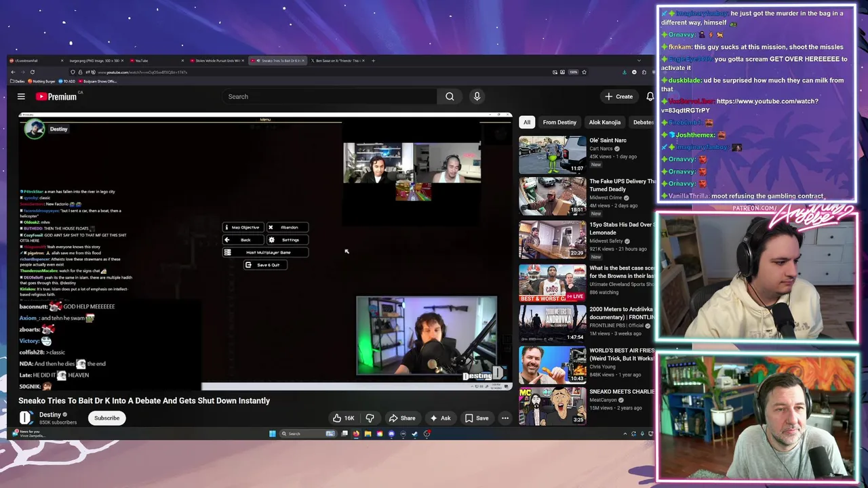Open Settings in game menu
868x488 pixels.
click(288, 240)
